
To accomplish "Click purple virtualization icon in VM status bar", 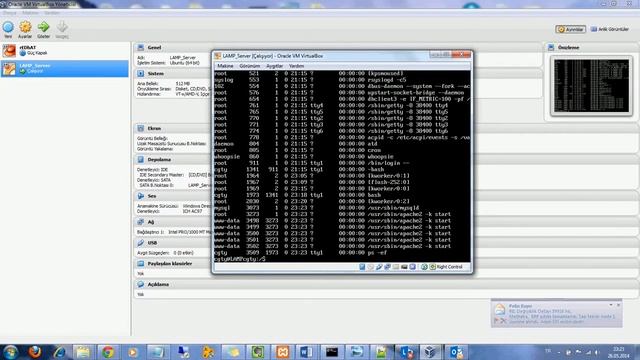I will [413, 267].
